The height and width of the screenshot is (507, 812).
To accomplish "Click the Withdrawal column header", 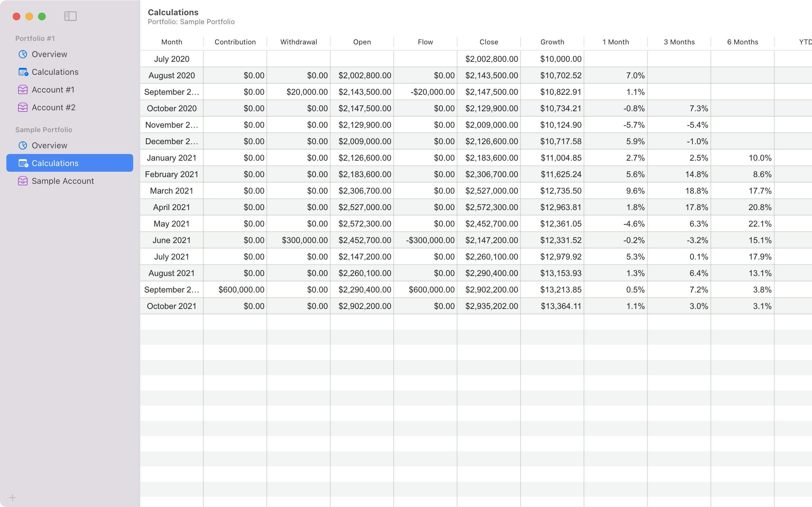I will 298,42.
